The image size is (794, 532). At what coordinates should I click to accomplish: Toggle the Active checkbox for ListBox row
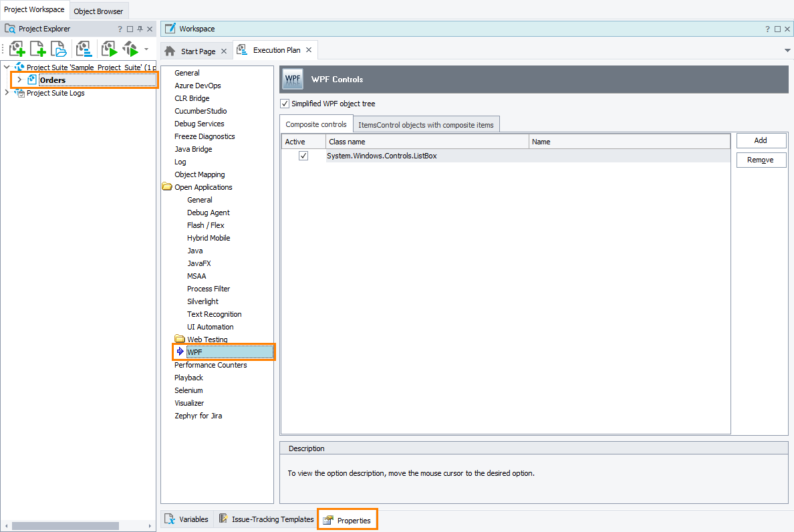click(x=303, y=155)
